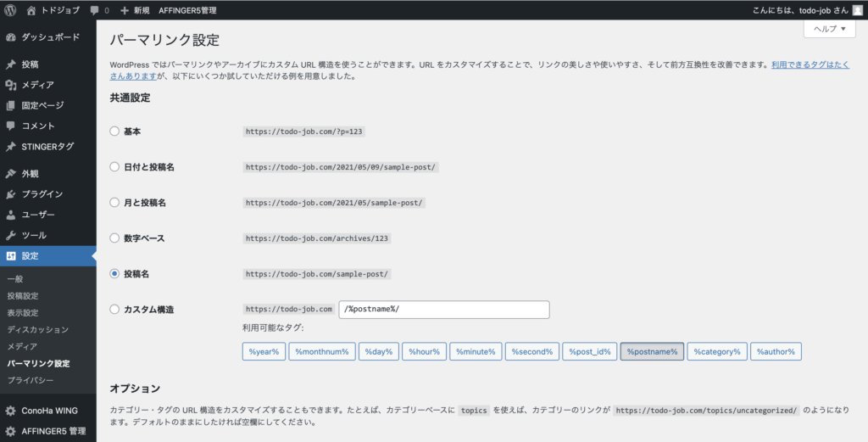The height and width of the screenshot is (442, 868).
Task: Click the https://todo-job.com/sample-post/ example URL
Action: tap(317, 274)
